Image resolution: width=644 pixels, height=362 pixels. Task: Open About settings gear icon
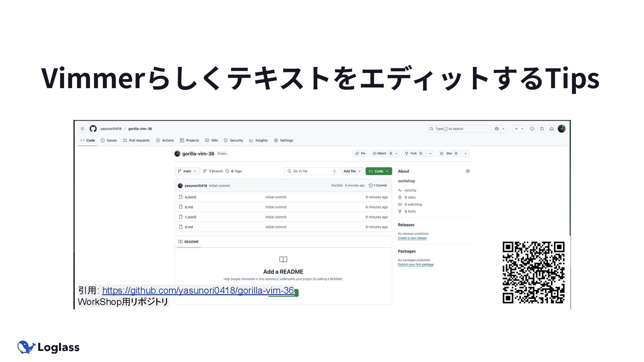point(468,171)
